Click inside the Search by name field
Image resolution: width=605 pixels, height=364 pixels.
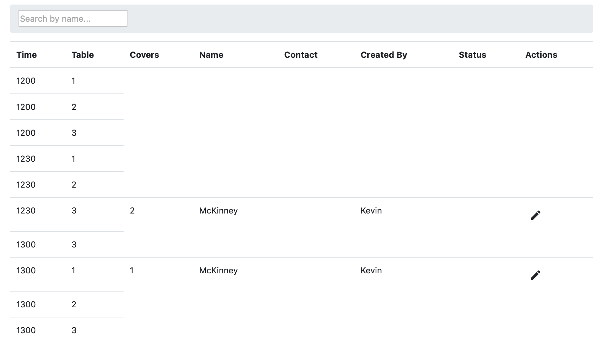click(x=72, y=18)
